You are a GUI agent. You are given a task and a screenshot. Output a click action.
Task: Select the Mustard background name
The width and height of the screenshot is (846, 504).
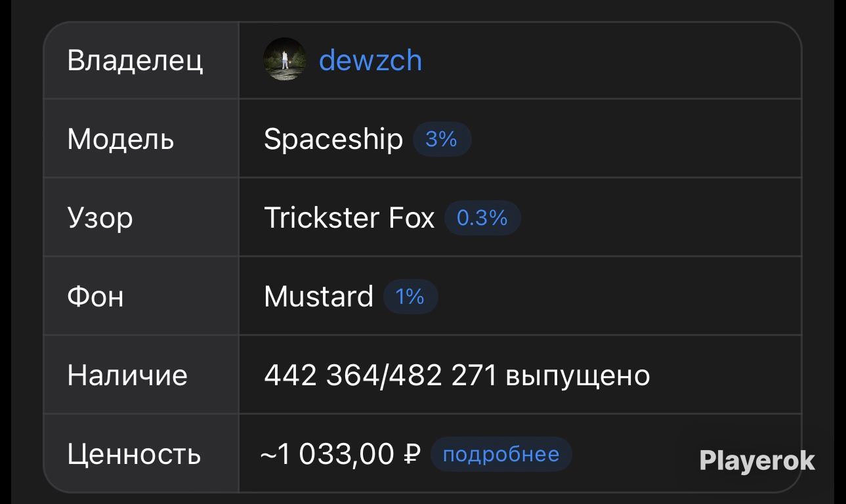318,297
